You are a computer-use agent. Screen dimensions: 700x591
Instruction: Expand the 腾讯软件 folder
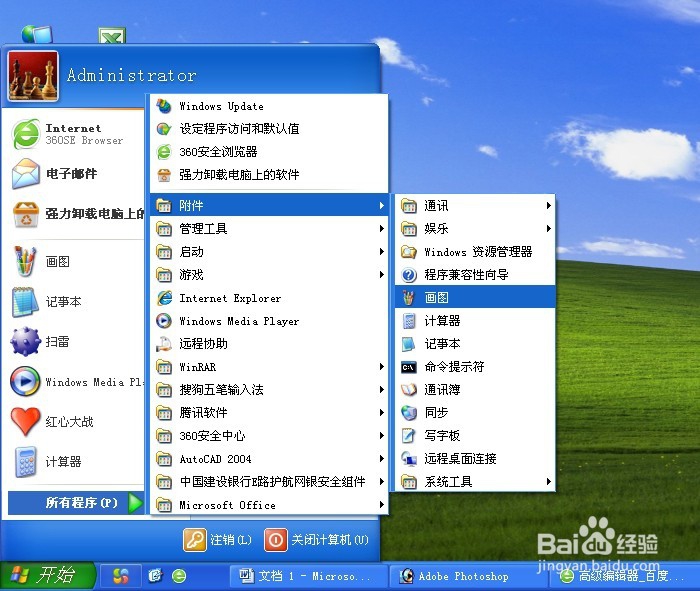269,412
